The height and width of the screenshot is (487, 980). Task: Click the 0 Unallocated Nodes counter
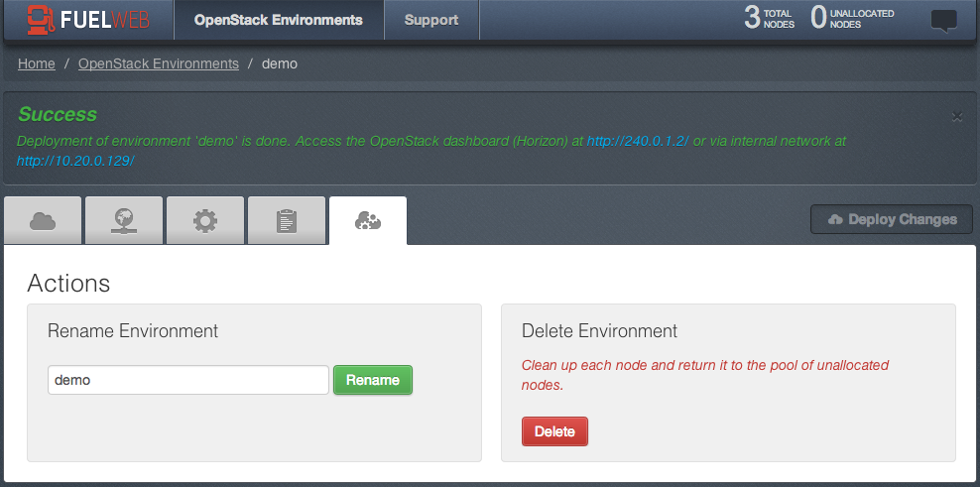(x=852, y=18)
